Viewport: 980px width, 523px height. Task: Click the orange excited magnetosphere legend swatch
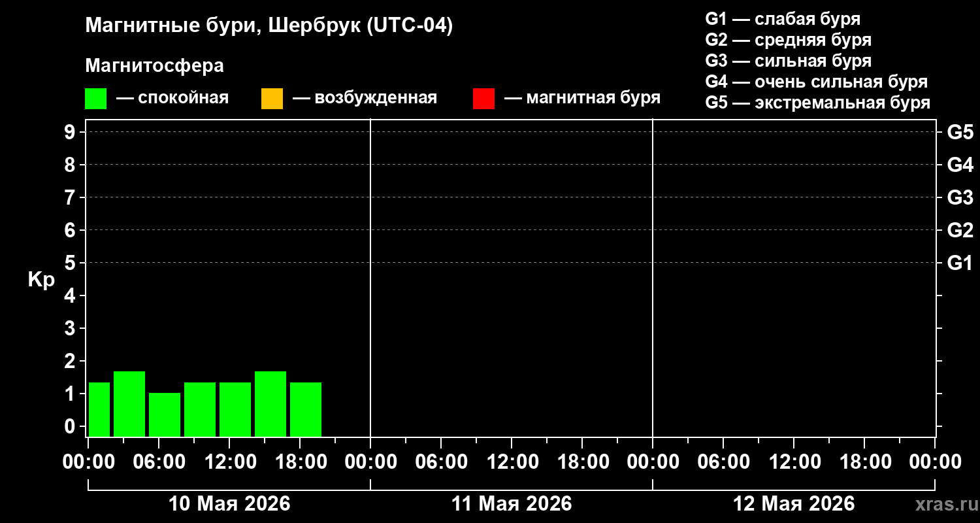(x=272, y=99)
